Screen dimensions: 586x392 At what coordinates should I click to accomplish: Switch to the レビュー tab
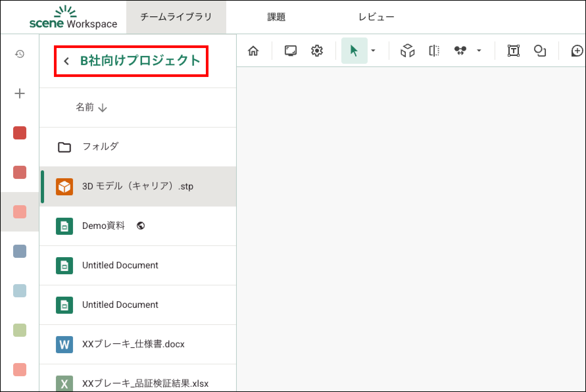[376, 17]
